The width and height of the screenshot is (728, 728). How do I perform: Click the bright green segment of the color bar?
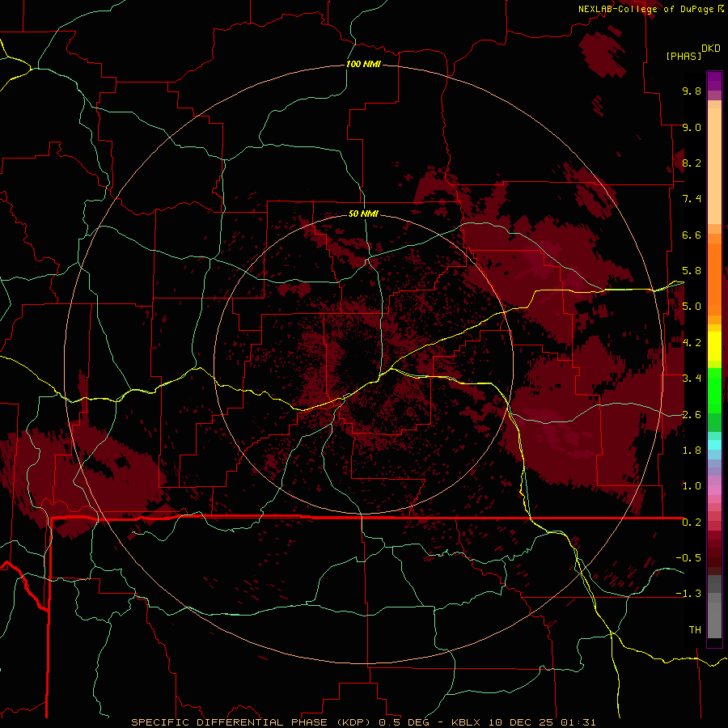(714, 390)
